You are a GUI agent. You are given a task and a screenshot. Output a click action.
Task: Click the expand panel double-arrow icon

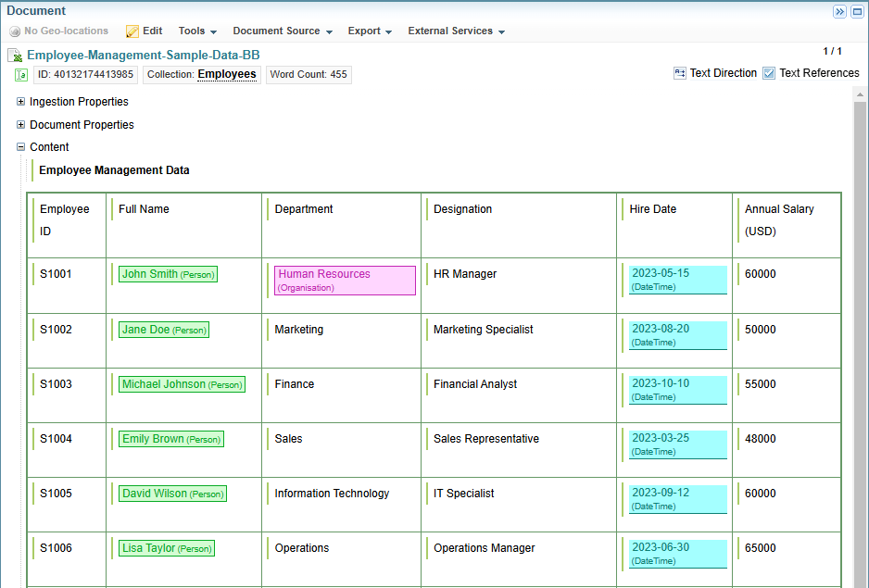click(839, 11)
